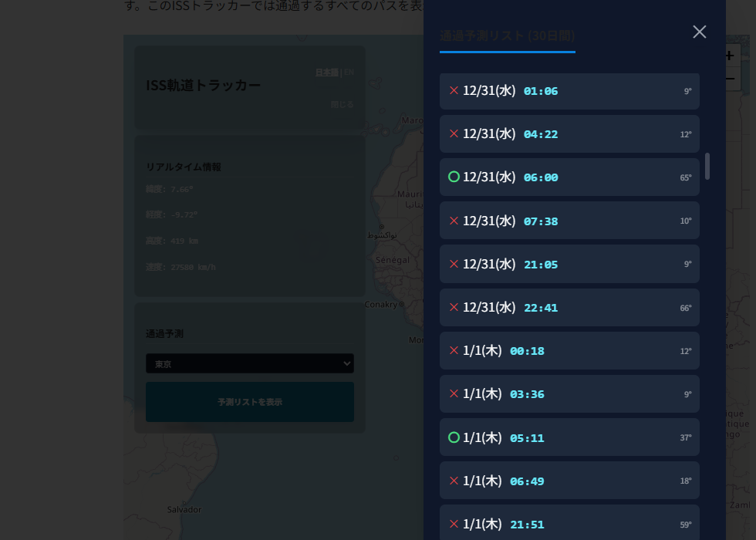Select the 1/1 03:36 pass entry

pyautogui.click(x=569, y=394)
